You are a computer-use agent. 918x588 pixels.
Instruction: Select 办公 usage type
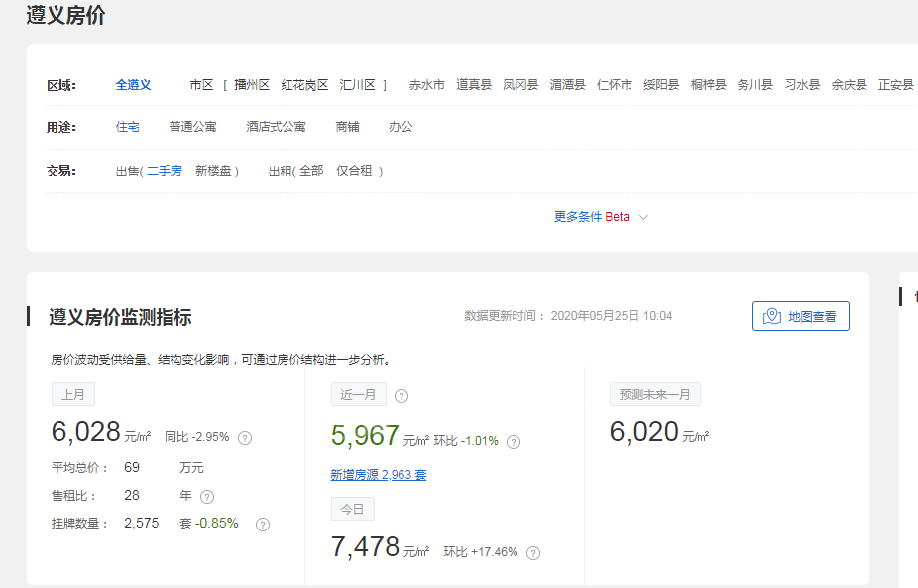pyautogui.click(x=401, y=127)
